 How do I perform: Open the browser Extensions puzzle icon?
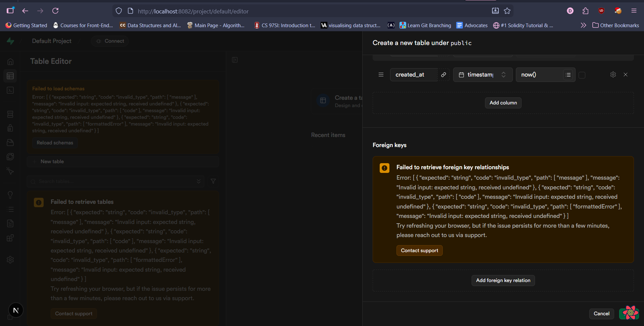[x=586, y=11]
